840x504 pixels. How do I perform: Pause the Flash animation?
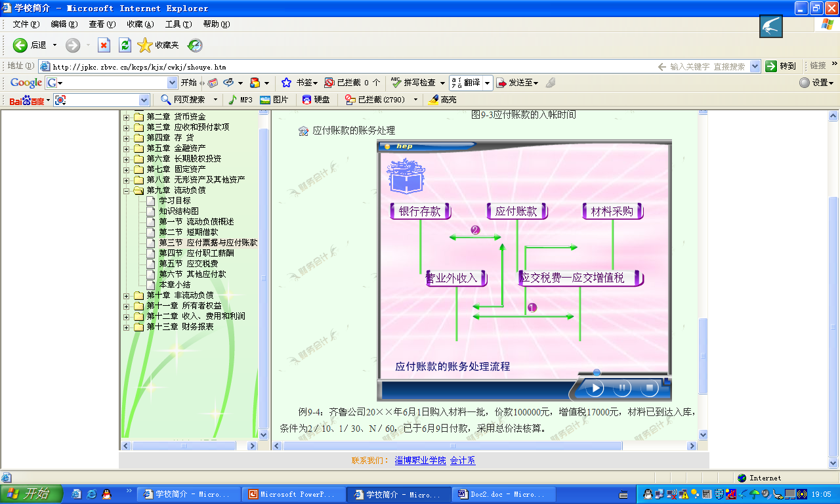pyautogui.click(x=622, y=388)
